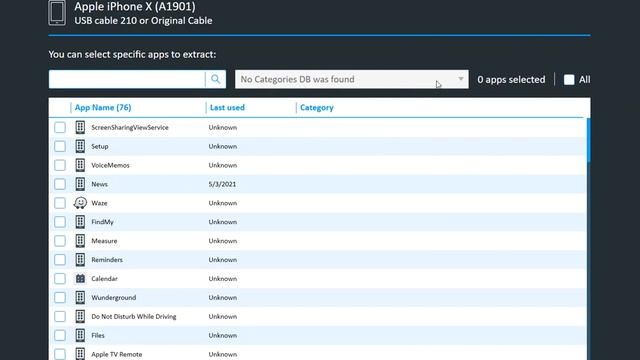The height and width of the screenshot is (360, 640).
Task: Click the Wunderground app icon
Action: pyautogui.click(x=80, y=298)
